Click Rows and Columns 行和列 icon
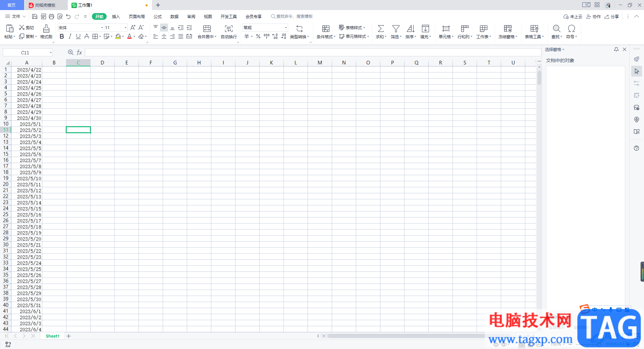 (x=465, y=29)
